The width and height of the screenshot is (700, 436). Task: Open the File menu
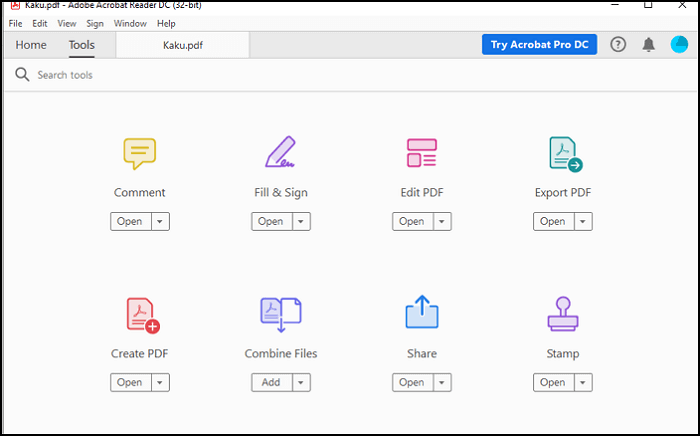15,23
